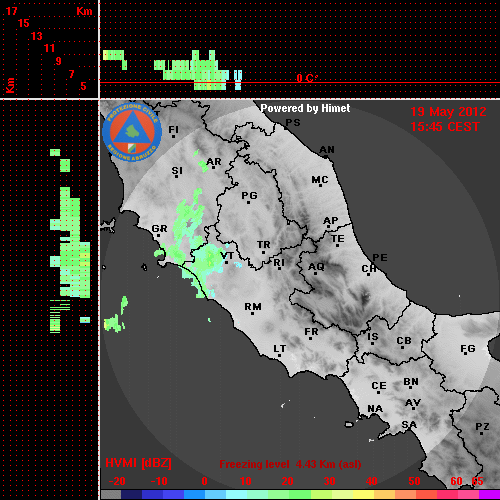The height and width of the screenshot is (500, 500).
Task: Click the AQ city label
Action: (316, 267)
